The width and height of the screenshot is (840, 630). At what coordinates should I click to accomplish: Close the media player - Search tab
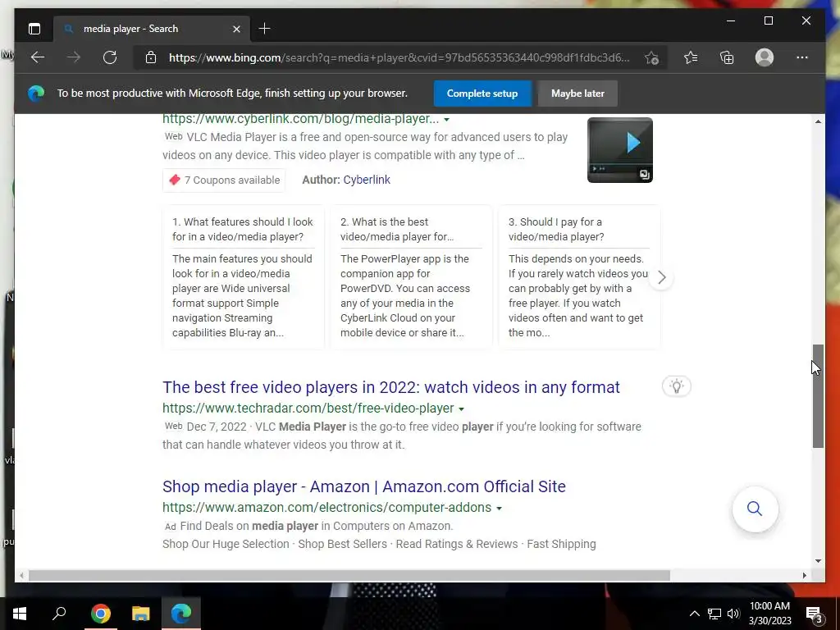tap(236, 29)
